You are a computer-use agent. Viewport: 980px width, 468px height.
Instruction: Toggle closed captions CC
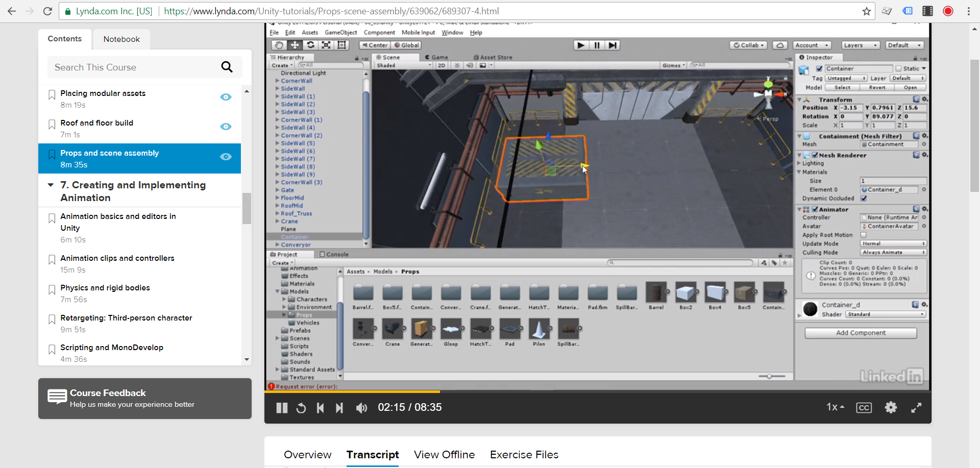[x=864, y=408]
